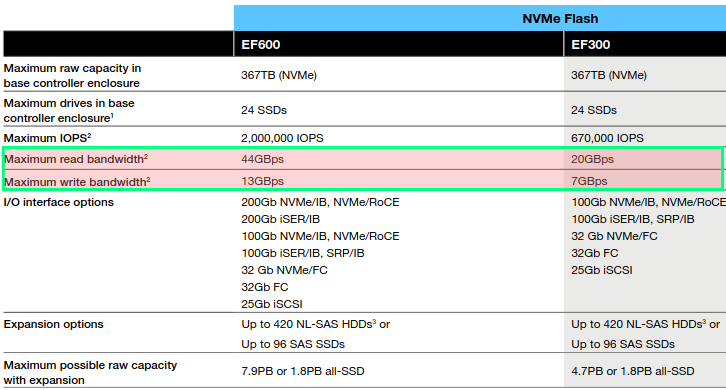Click '7.9PB or 1.8PB all-SSD' value

pos(303,371)
